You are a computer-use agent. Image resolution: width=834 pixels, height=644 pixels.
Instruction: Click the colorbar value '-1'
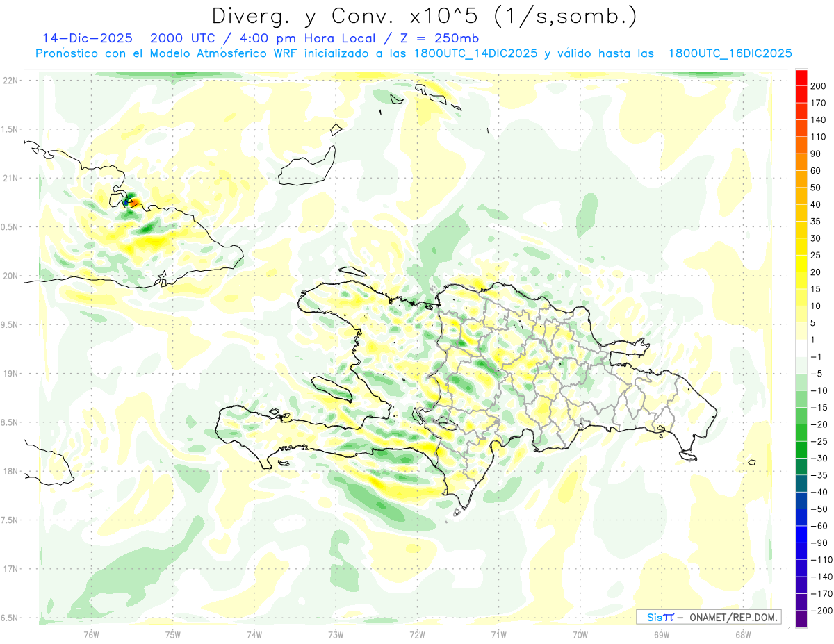[817, 356]
